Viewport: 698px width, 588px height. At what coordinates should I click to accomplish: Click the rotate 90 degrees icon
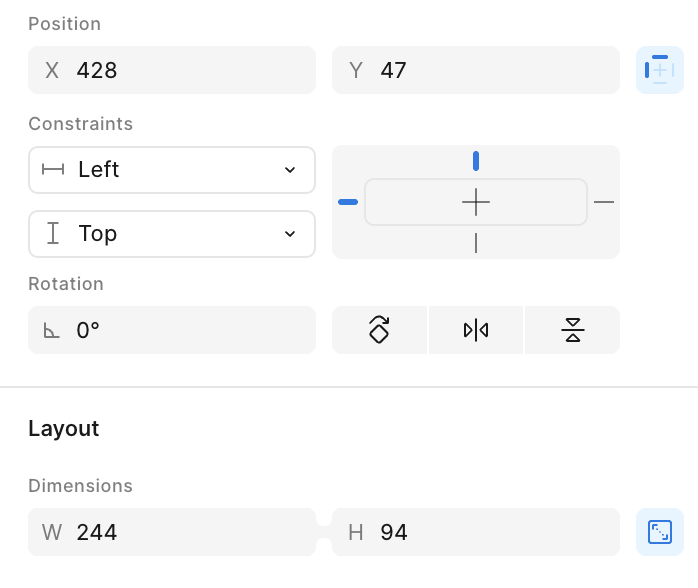pos(379,330)
